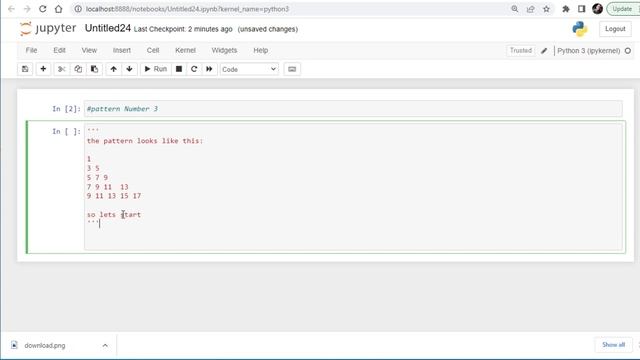Save and checkpoint the notebook
The width and height of the screenshot is (640, 360).
25,69
